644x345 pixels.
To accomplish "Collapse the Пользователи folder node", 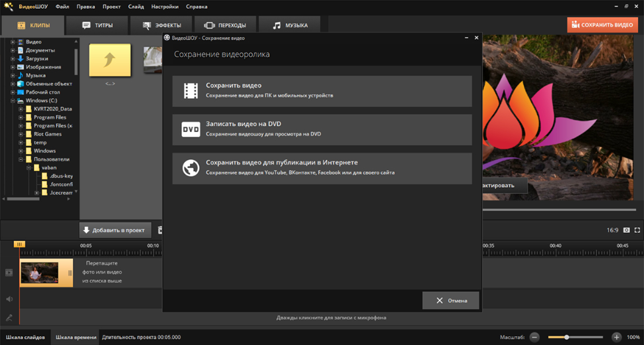I will point(21,159).
